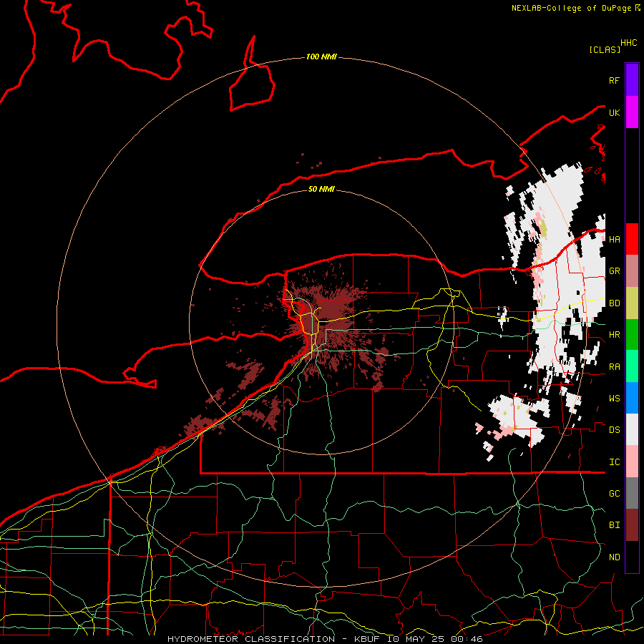Pick the dusty pink GR swatch
This screenshot has width=644, height=644.
tap(632, 271)
